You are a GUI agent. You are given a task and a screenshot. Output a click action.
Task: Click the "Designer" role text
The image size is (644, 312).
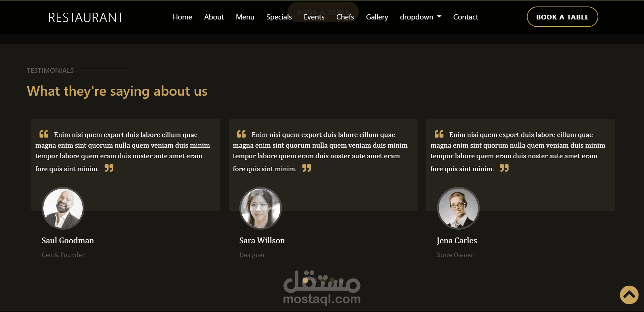pyautogui.click(x=252, y=255)
